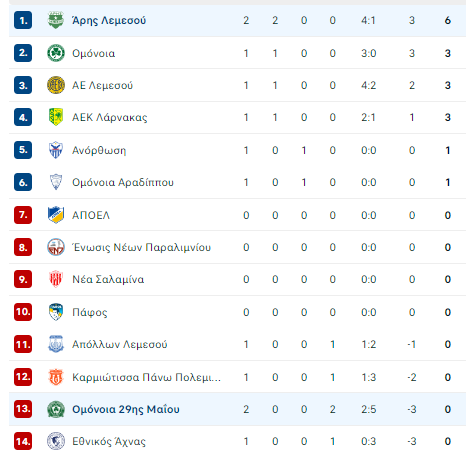Open the Άρης Λεμεσού team link
Screen dimensions: 466x457
pyautogui.click(x=109, y=20)
